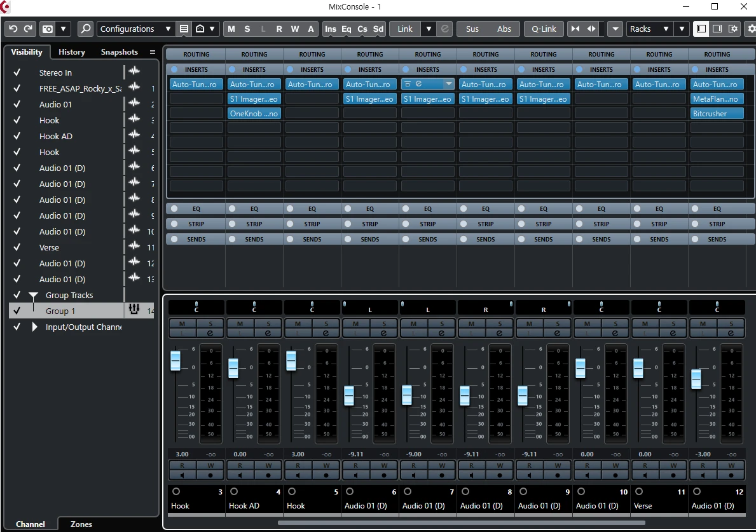The height and width of the screenshot is (532, 756).
Task: Open the window layout setup icon
Action: click(x=733, y=29)
